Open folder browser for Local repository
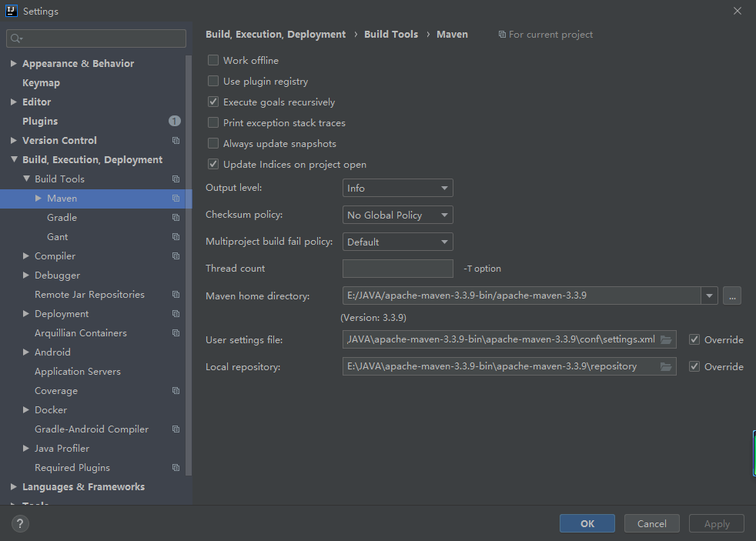 tap(666, 366)
